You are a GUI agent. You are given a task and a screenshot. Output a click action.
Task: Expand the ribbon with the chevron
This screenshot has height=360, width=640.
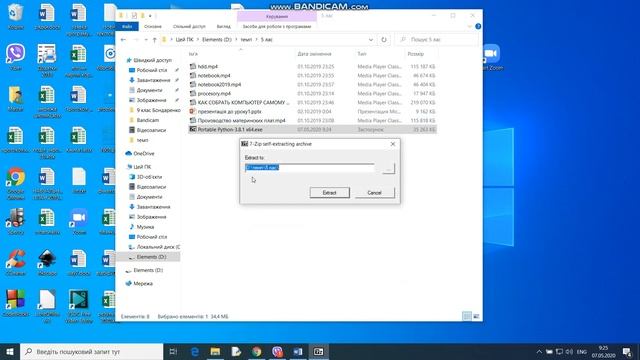point(469,27)
